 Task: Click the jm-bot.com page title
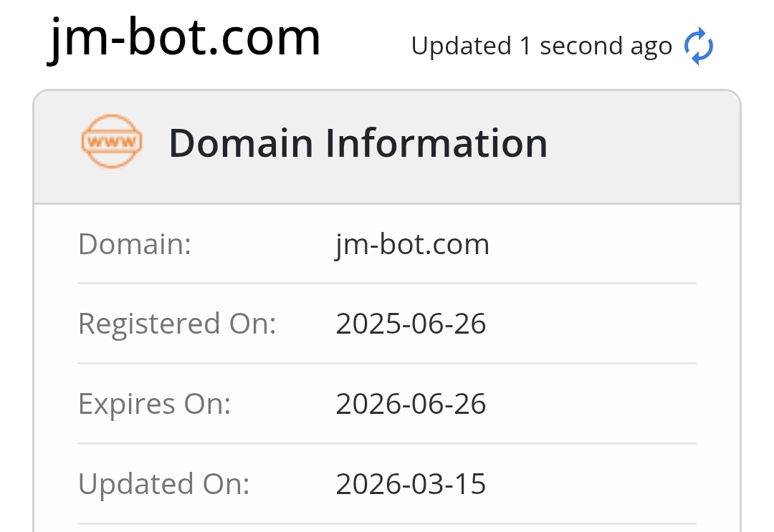[x=185, y=37]
